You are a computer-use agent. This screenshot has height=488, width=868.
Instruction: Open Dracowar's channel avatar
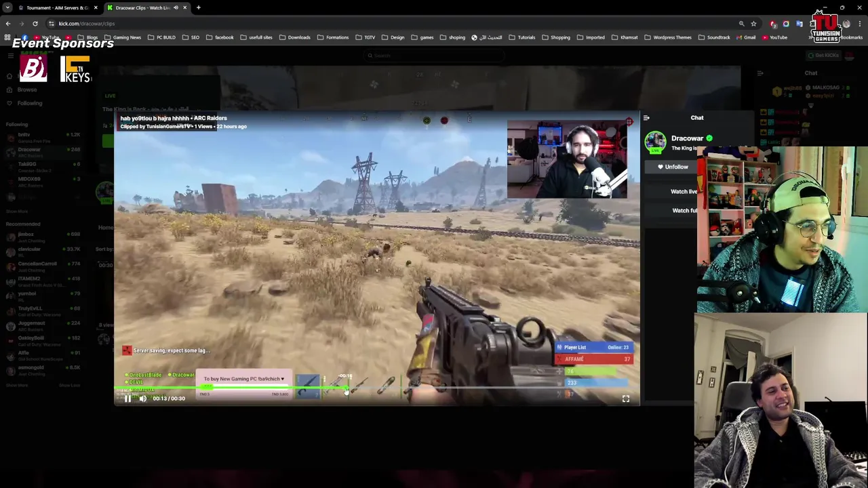655,142
